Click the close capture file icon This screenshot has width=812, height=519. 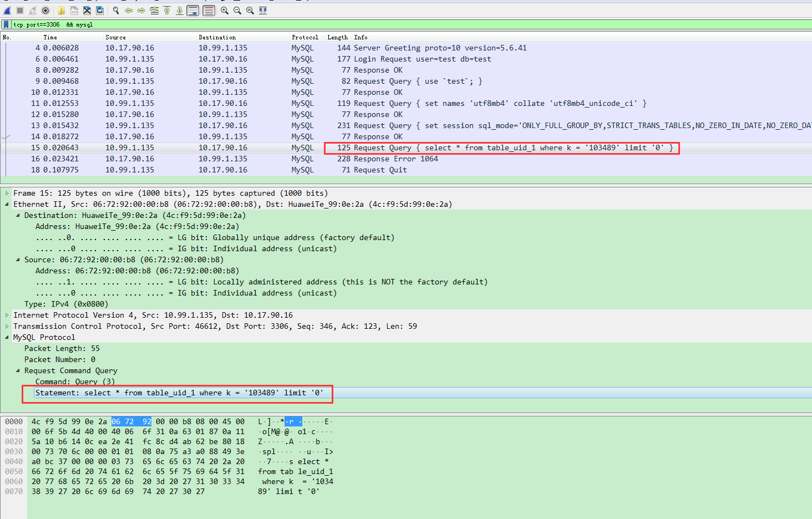tap(87, 11)
